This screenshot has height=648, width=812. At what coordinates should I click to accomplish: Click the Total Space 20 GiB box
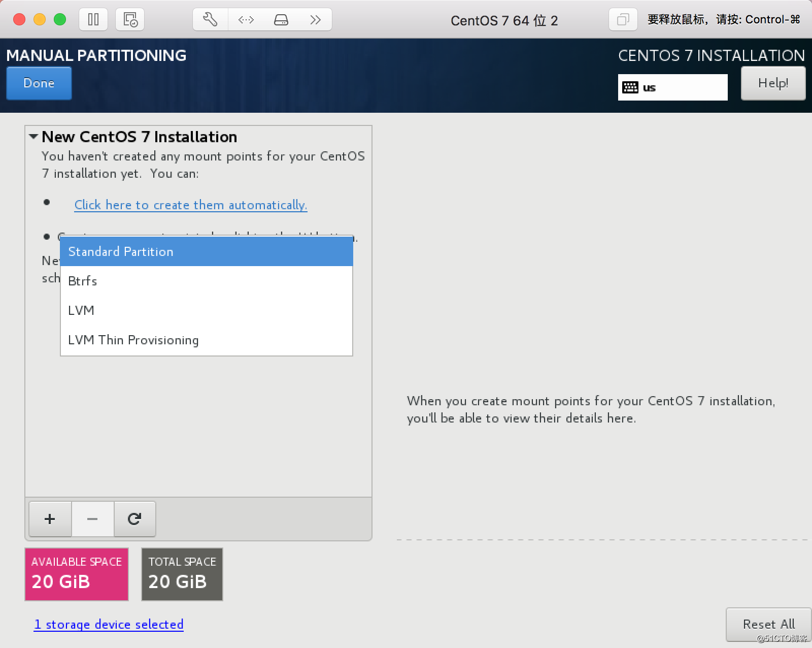point(182,574)
